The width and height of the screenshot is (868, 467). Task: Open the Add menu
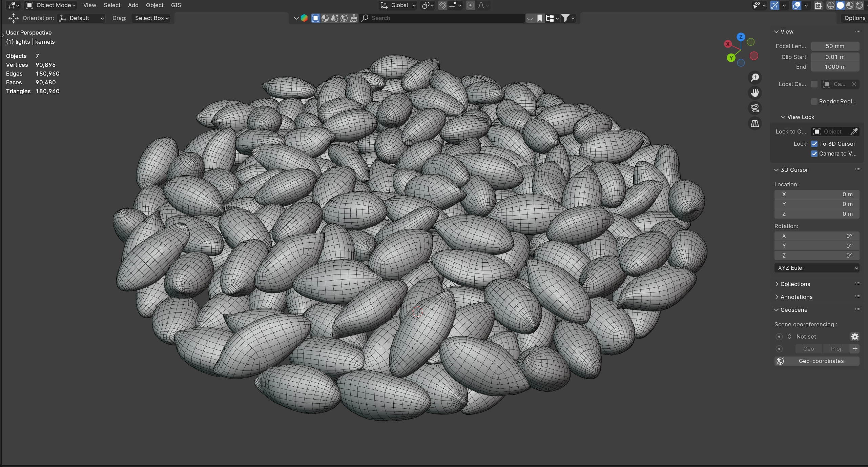[x=133, y=5]
